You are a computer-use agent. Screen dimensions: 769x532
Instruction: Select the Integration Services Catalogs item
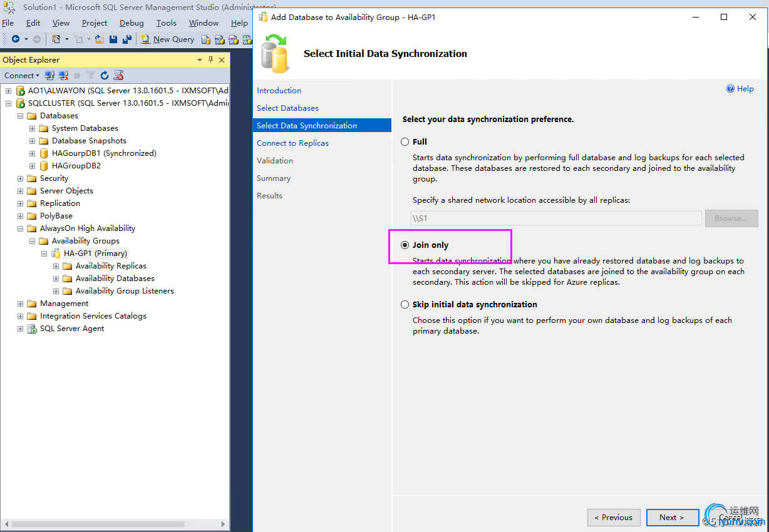tap(93, 315)
